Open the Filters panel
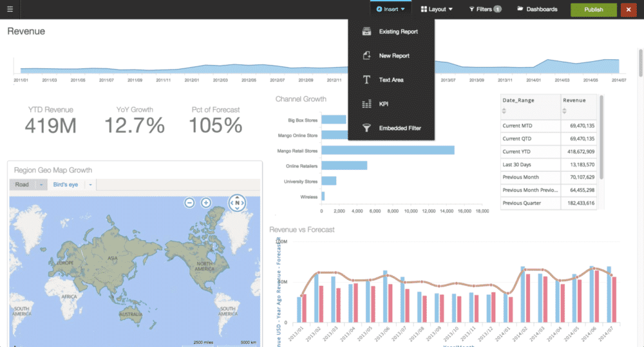 484,9
